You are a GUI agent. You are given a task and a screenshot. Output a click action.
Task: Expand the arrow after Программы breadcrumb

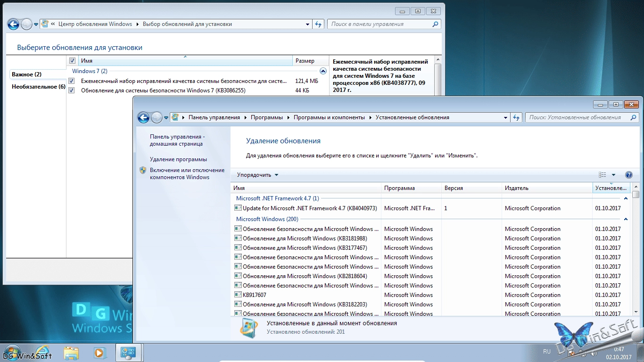coord(288,117)
